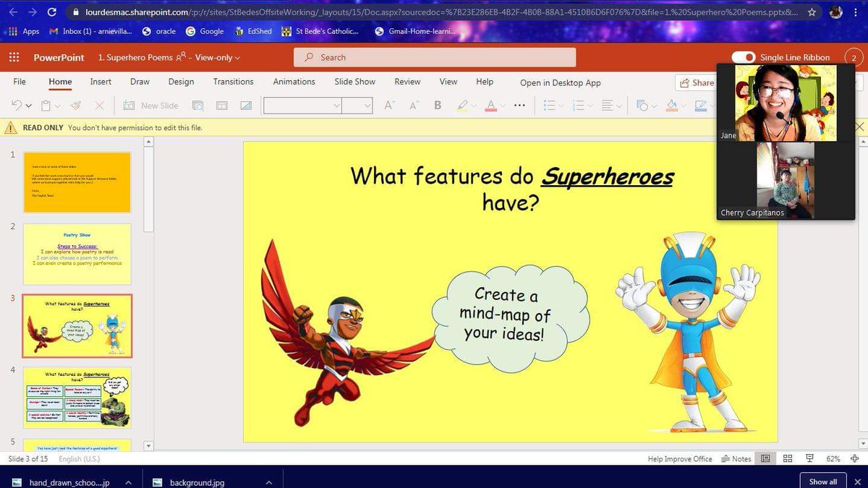
Task: Switch to Slide Sorter view icon
Action: coord(786,458)
